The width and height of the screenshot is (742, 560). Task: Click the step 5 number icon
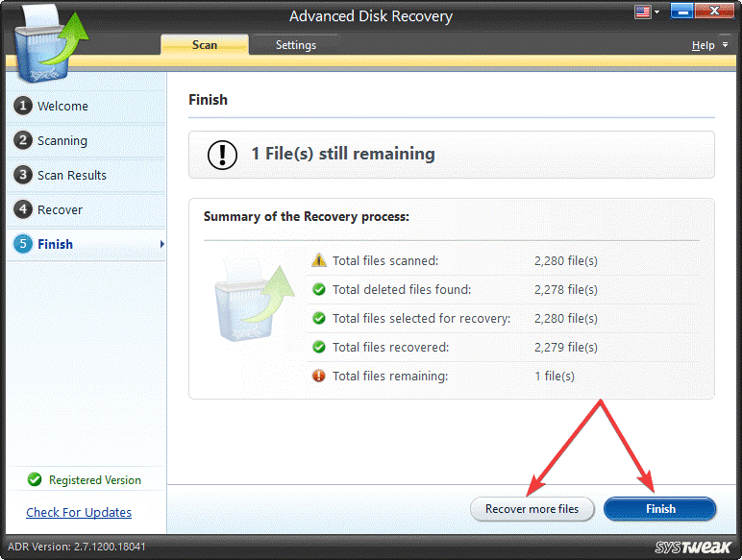[x=23, y=244]
